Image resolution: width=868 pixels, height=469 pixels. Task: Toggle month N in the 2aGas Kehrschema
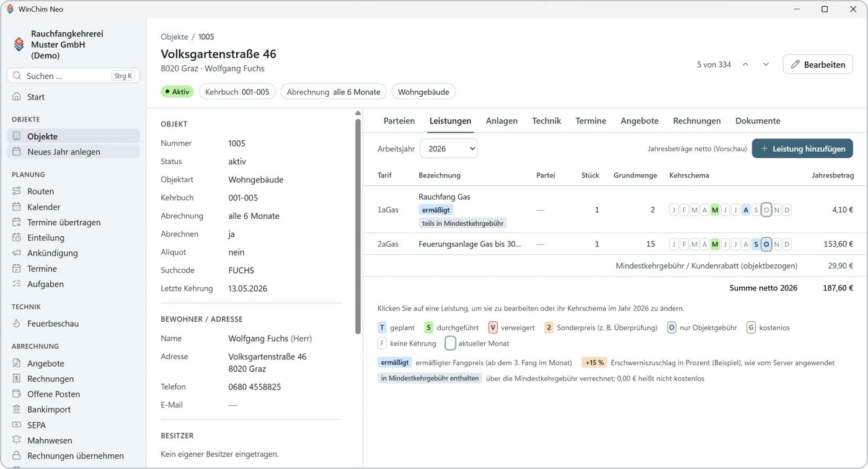[777, 244]
